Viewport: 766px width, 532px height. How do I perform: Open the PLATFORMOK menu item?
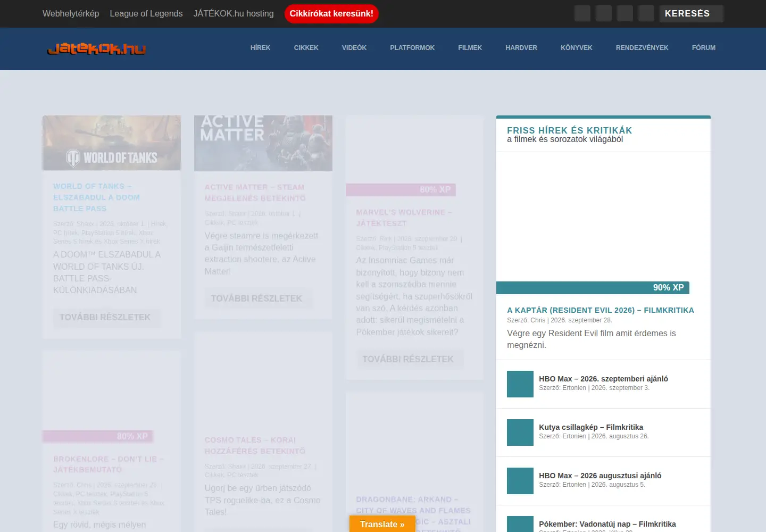412,48
